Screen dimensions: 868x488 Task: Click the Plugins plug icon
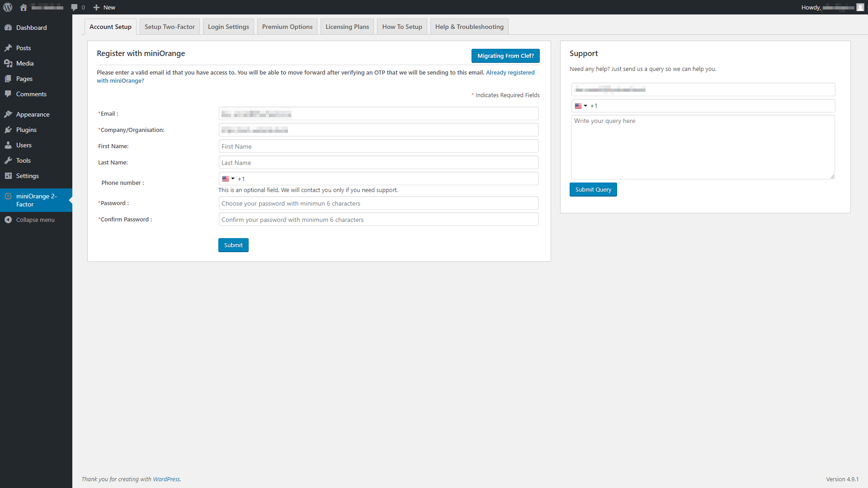[8, 130]
